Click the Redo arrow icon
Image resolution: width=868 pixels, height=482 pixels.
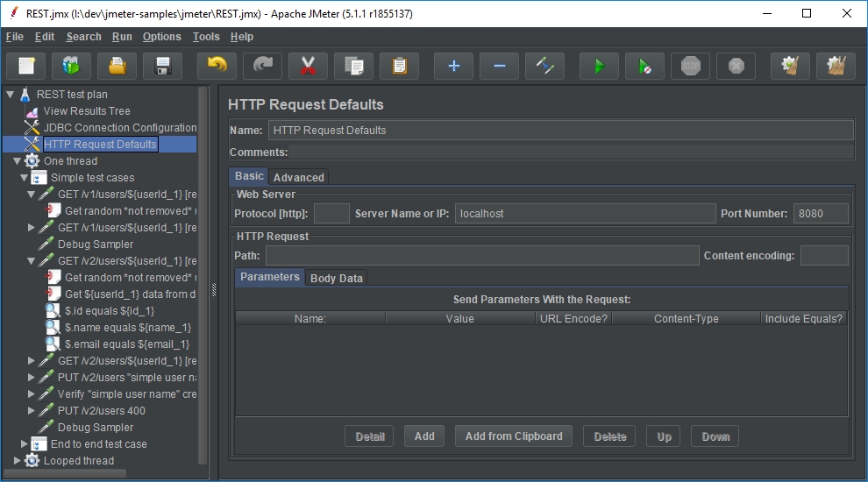[262, 67]
